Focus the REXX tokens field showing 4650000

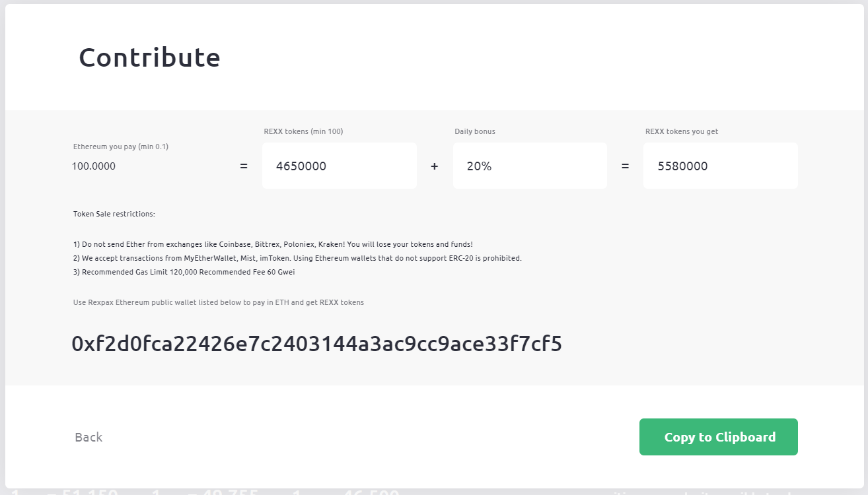tap(339, 166)
